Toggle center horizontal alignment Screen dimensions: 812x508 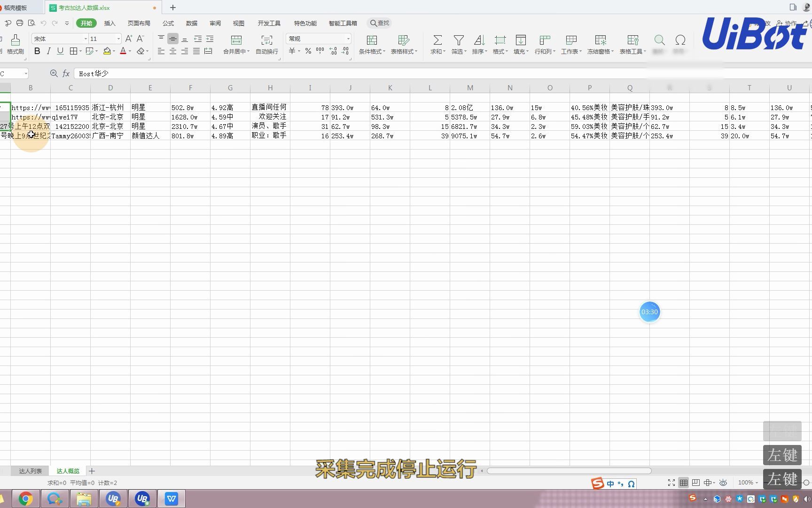point(173,51)
